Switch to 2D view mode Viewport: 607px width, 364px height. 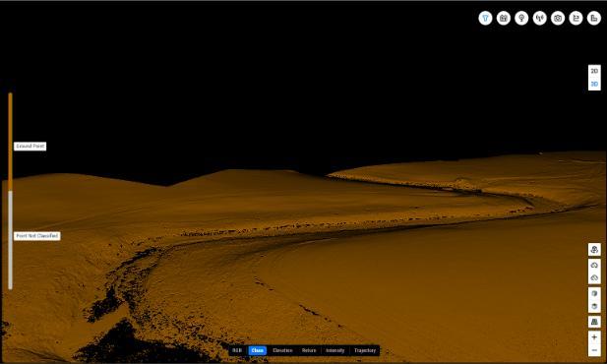594,71
